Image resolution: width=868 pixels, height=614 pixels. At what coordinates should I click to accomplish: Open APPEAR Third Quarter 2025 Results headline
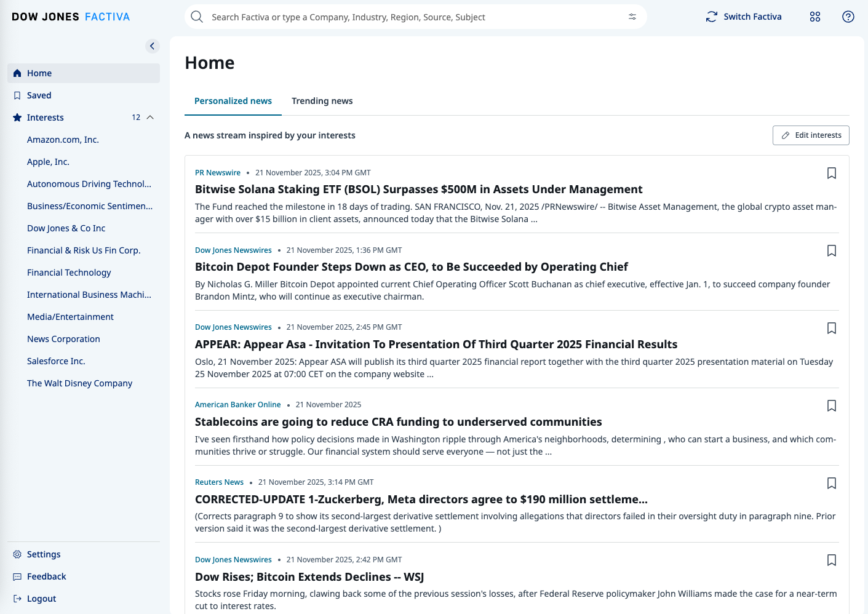436,345
